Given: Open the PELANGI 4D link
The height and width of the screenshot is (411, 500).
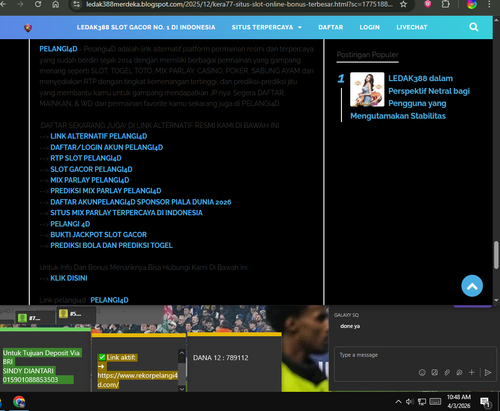Looking at the screenshot, I should click(x=70, y=224).
